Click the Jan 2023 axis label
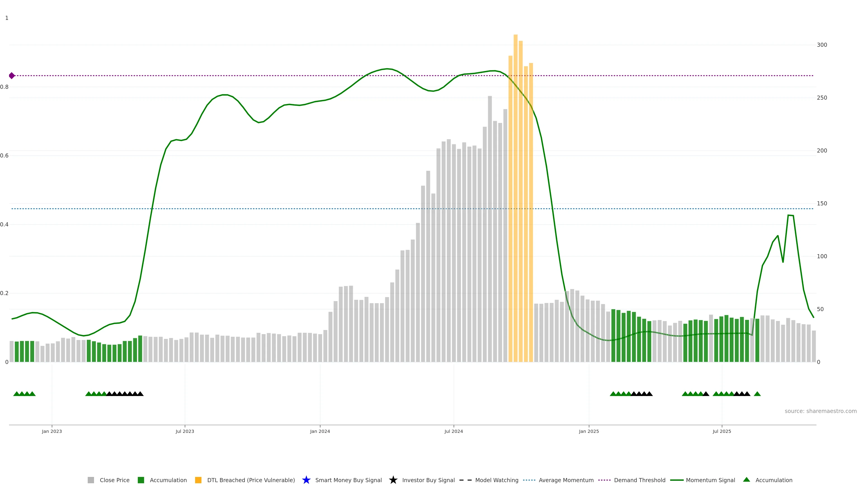The width and height of the screenshot is (868, 488). pyautogui.click(x=52, y=431)
